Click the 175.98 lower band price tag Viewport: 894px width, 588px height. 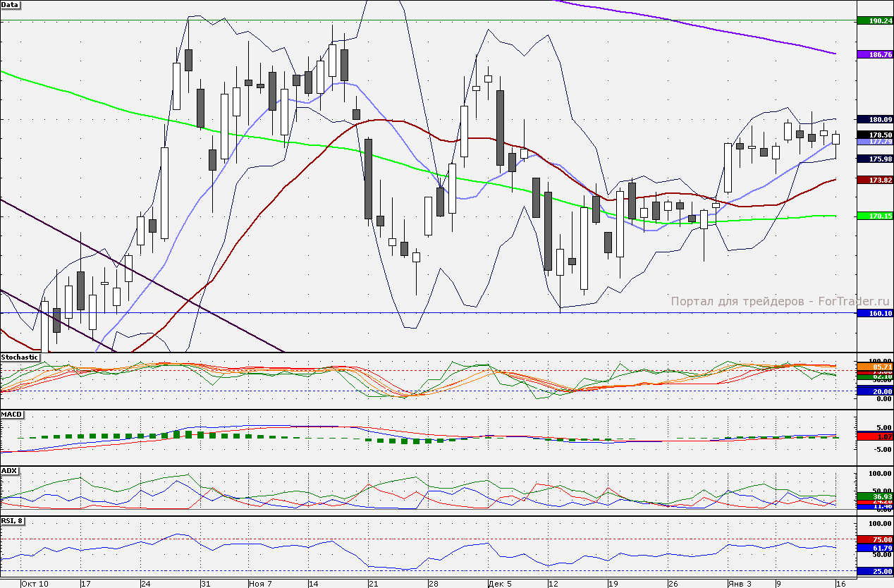click(874, 159)
